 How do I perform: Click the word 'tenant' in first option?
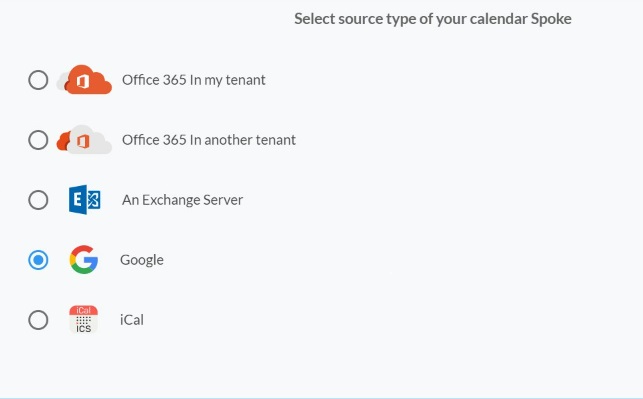point(246,80)
